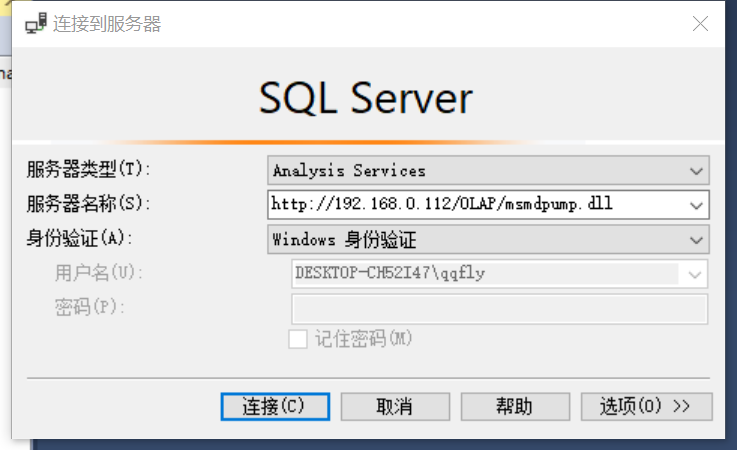Screen dimensions: 737x450
Task: Click the 取消 cancel button
Action: click(x=395, y=407)
